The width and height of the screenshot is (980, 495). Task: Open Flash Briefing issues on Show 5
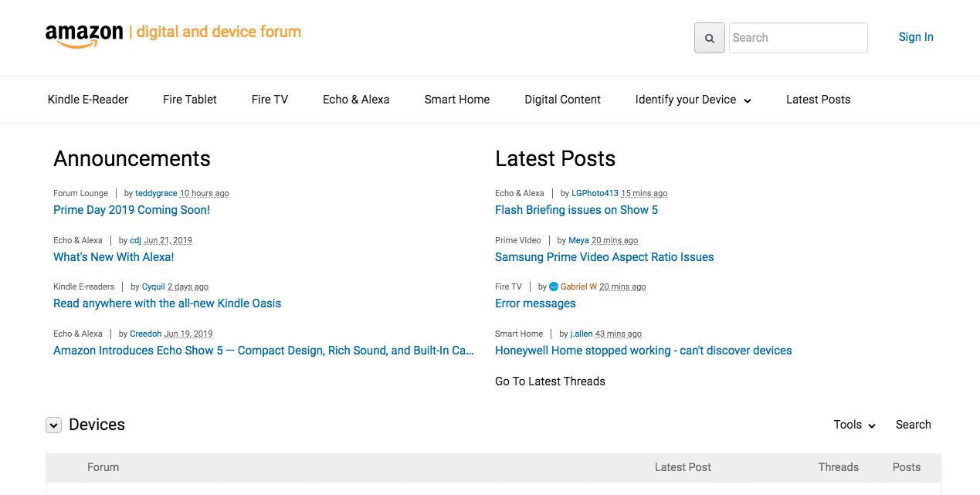pos(576,210)
